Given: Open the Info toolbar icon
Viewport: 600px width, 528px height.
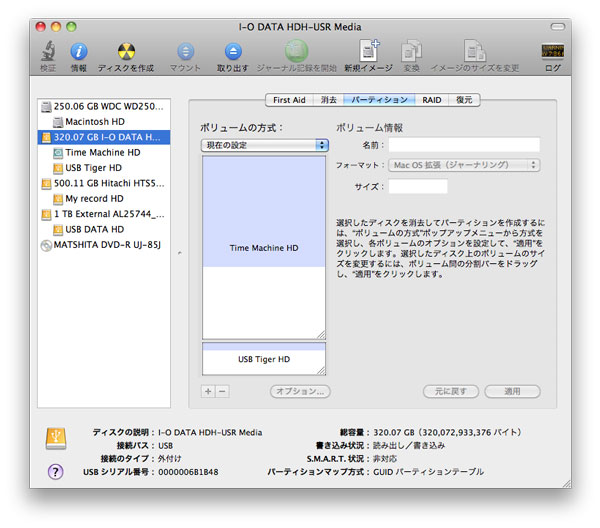Looking at the screenshot, I should pyautogui.click(x=79, y=51).
